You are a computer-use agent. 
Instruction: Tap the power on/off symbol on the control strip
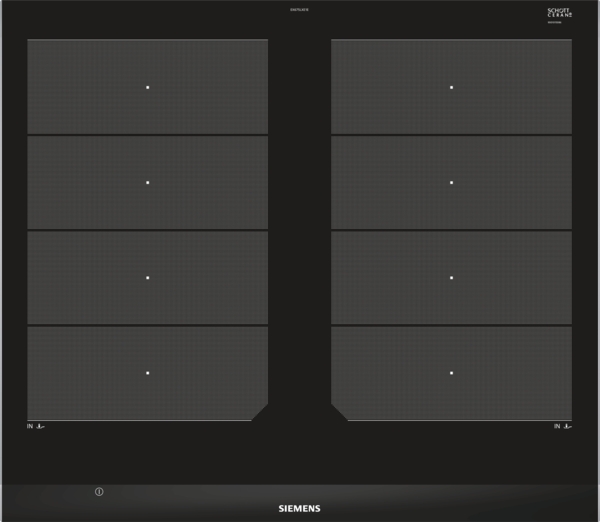[x=99, y=492]
